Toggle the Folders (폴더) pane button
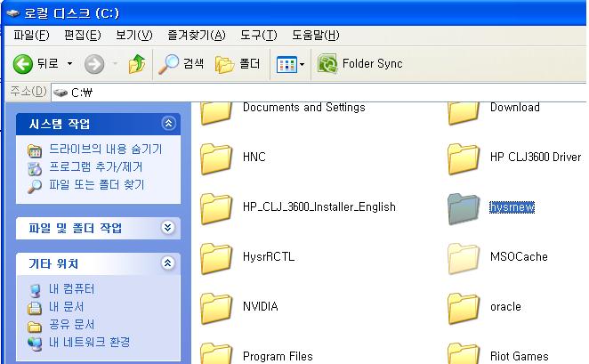The image size is (589, 364). coord(238,64)
